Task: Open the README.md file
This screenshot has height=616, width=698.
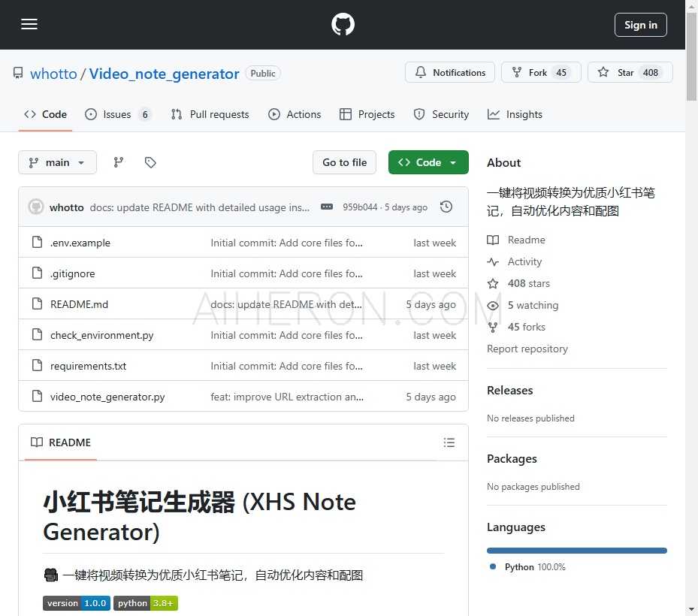Action: [x=79, y=304]
